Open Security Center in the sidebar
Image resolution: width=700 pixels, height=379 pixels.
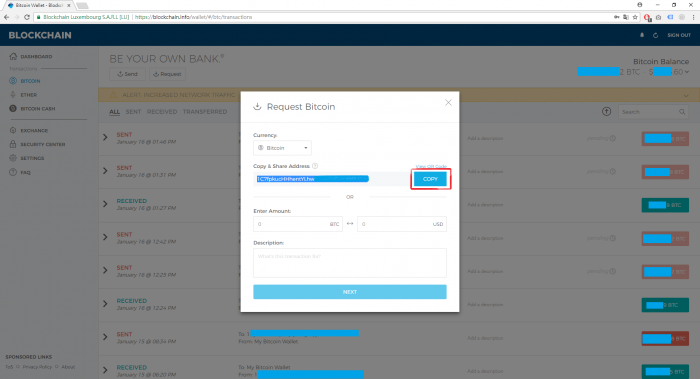[x=43, y=145]
